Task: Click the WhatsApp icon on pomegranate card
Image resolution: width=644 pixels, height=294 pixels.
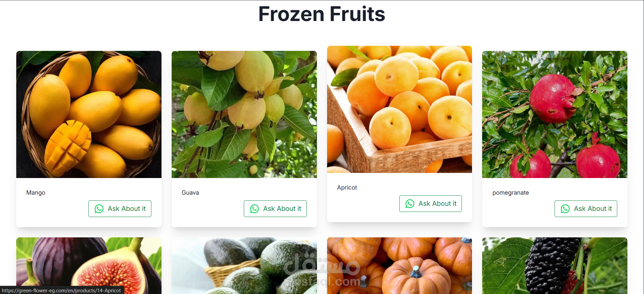Action: (565, 209)
